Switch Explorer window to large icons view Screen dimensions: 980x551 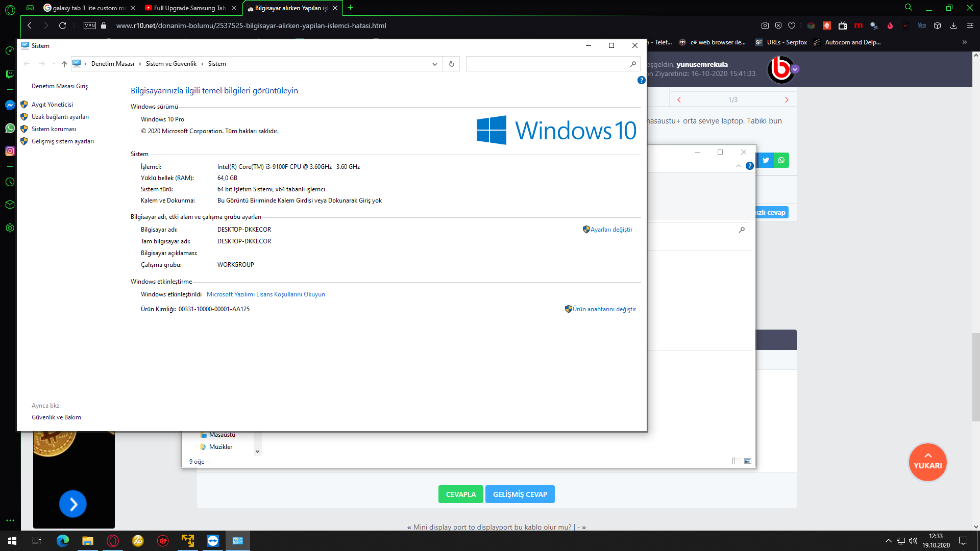[x=748, y=461]
